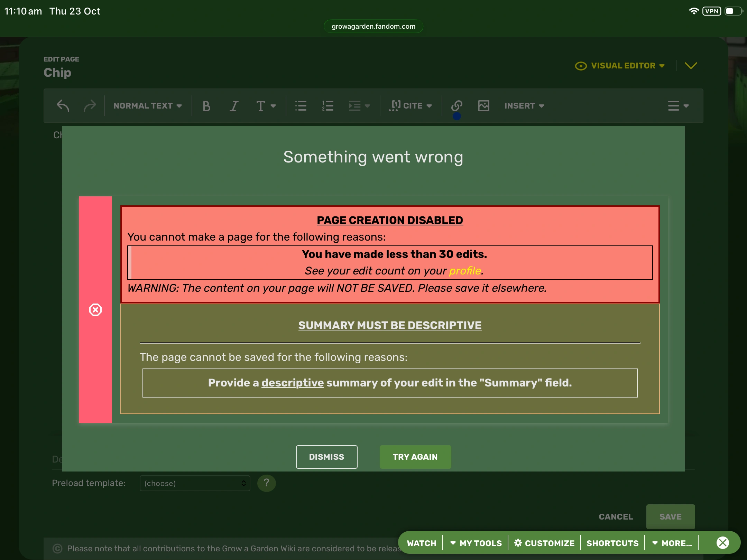Viewport: 747px width, 560px height.
Task: Insert a bullet list
Action: coord(301,106)
